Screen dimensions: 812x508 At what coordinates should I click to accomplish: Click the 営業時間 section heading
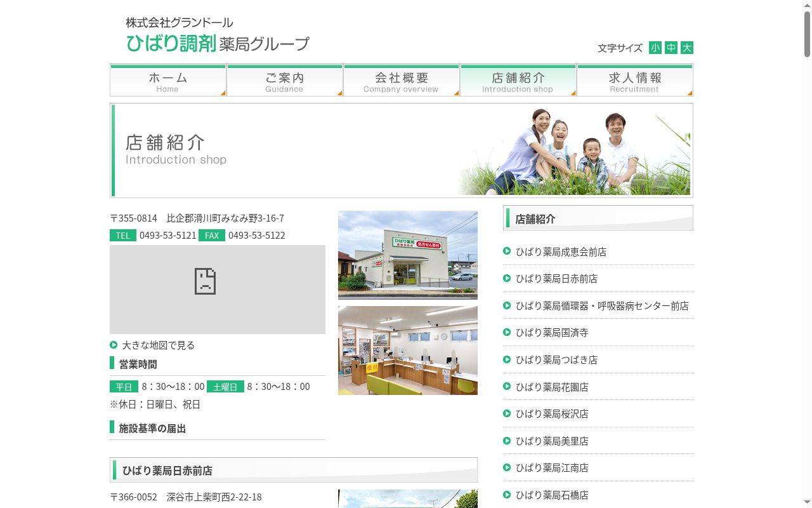138,364
